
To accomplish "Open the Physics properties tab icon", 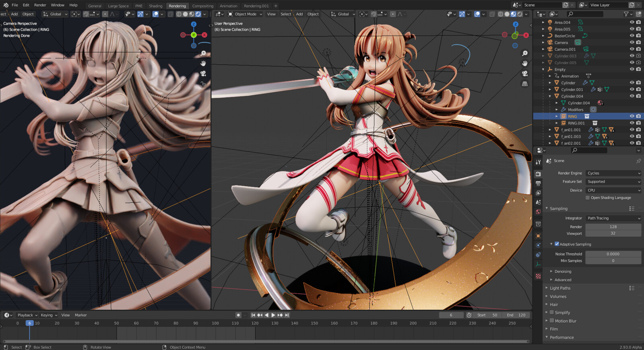I will [x=538, y=245].
